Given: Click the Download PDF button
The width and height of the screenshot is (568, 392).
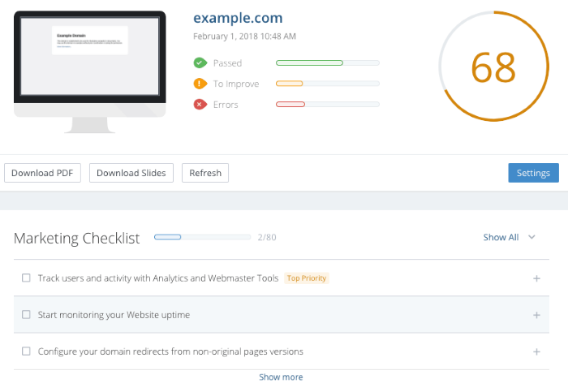Looking at the screenshot, I should [x=42, y=173].
